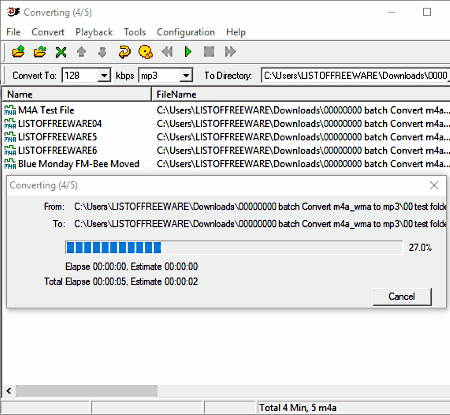Select the Blue Monday FM-Bee Moved row
Image resolution: width=450 pixels, height=415 pixels.
tap(227, 164)
